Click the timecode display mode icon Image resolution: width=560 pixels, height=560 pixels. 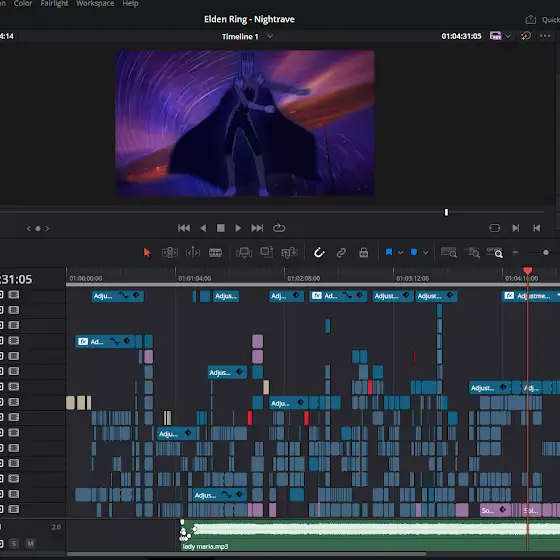click(x=495, y=36)
